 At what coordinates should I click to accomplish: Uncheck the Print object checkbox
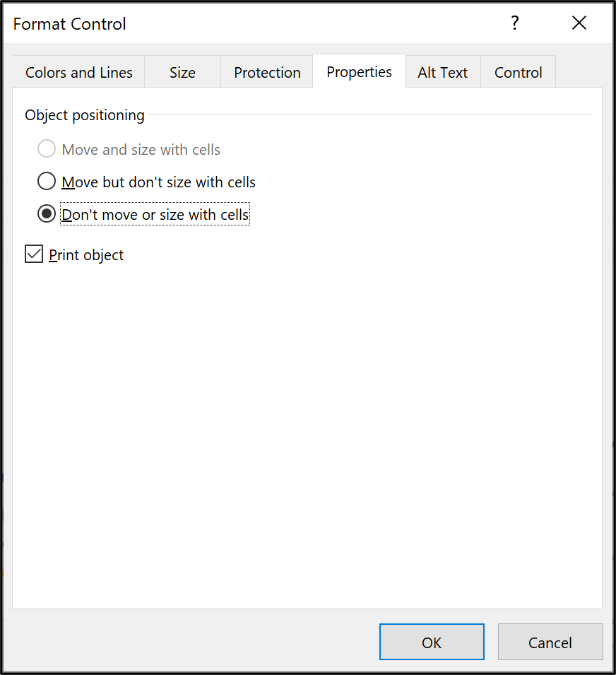pos(33,253)
